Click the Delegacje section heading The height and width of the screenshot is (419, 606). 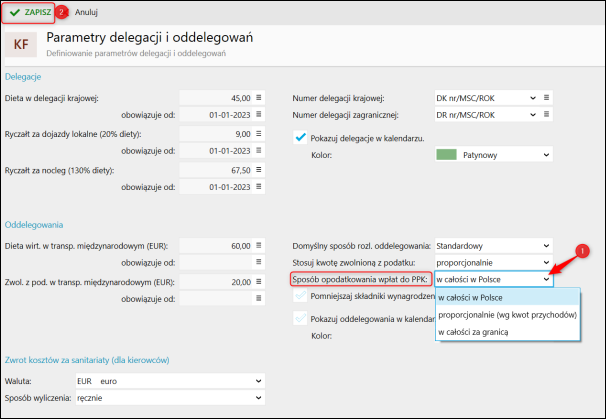[x=23, y=77]
